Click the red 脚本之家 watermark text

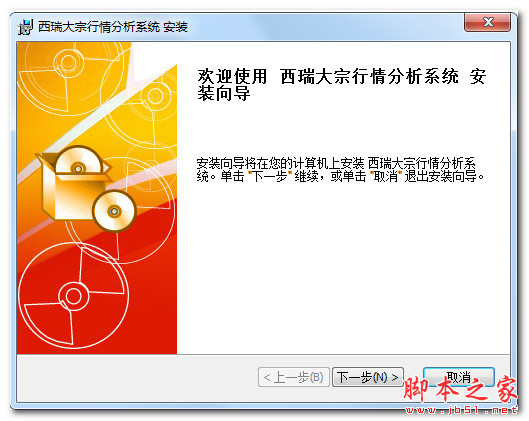pos(460,390)
